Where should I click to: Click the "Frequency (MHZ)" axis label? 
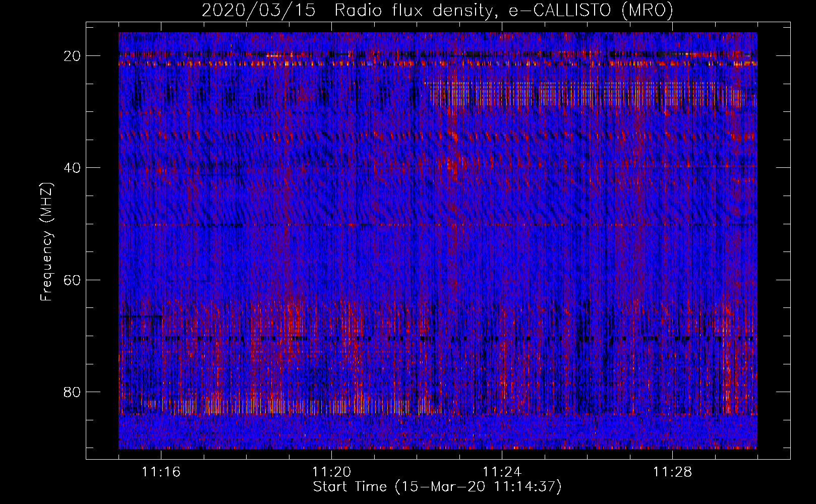[46, 241]
